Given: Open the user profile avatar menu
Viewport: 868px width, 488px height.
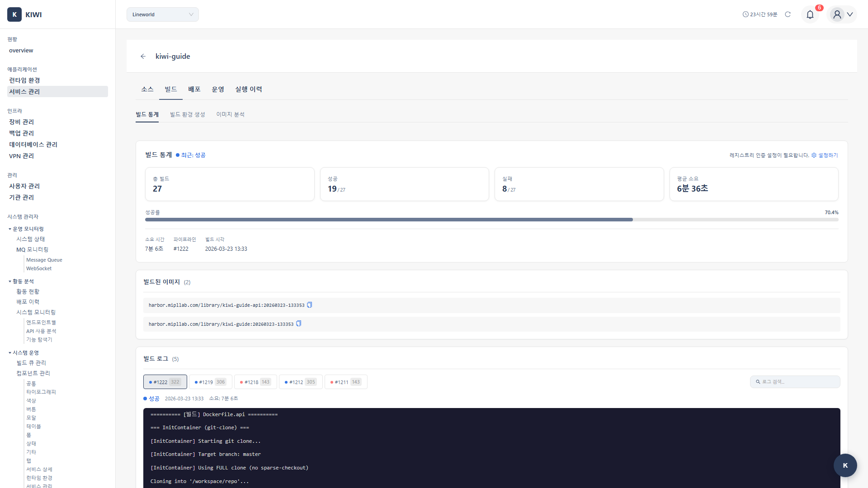Looking at the screenshot, I should pyautogui.click(x=837, y=14).
